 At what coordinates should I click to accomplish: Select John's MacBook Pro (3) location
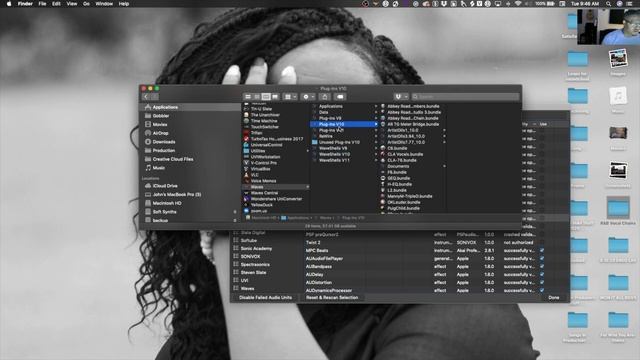tap(176, 195)
